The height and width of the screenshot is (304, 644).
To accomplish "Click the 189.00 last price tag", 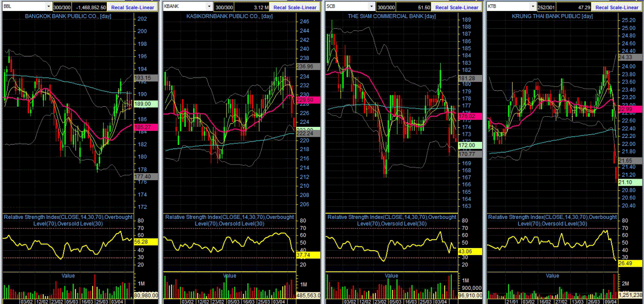I will tap(145, 104).
